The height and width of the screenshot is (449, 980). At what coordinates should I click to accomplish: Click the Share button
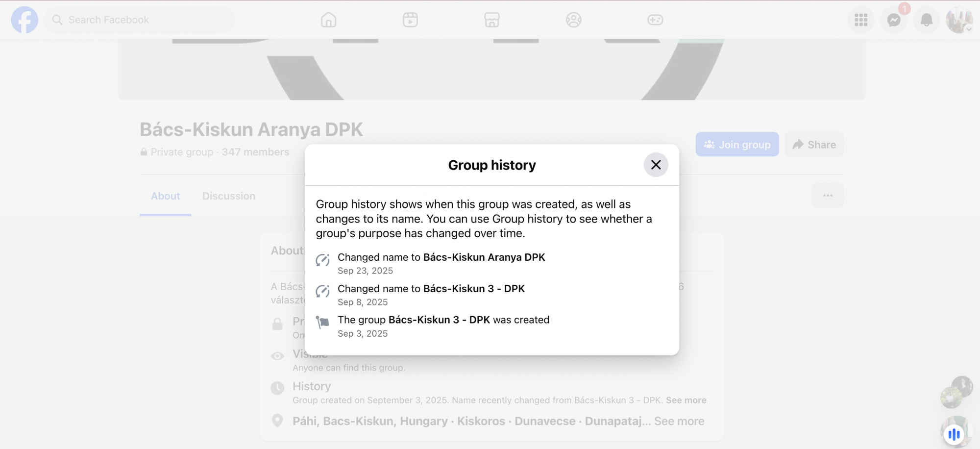pyautogui.click(x=814, y=145)
